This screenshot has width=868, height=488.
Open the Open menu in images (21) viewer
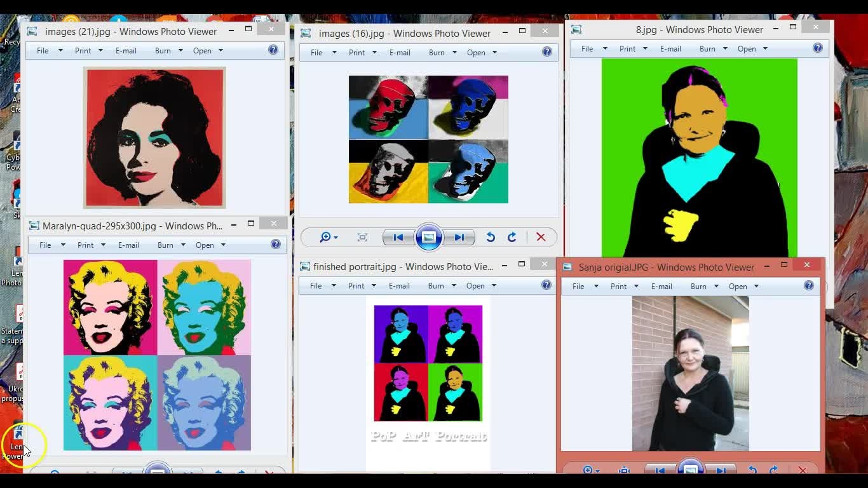pos(208,50)
